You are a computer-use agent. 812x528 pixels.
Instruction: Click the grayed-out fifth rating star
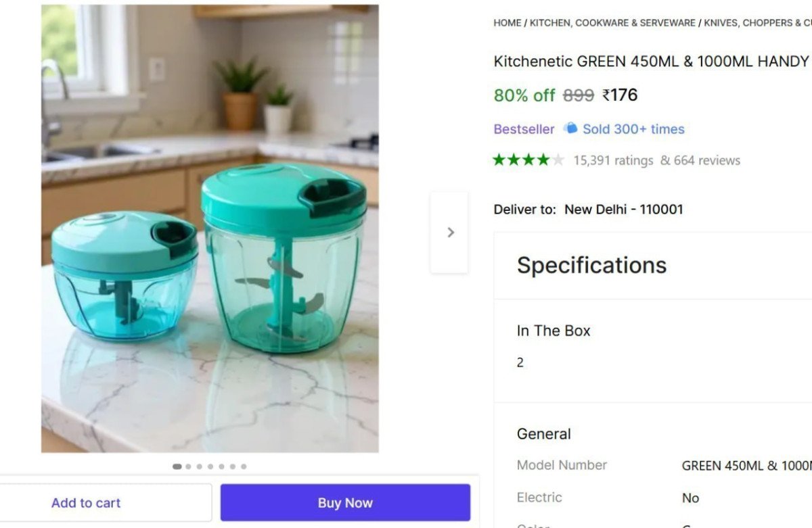[559, 160]
